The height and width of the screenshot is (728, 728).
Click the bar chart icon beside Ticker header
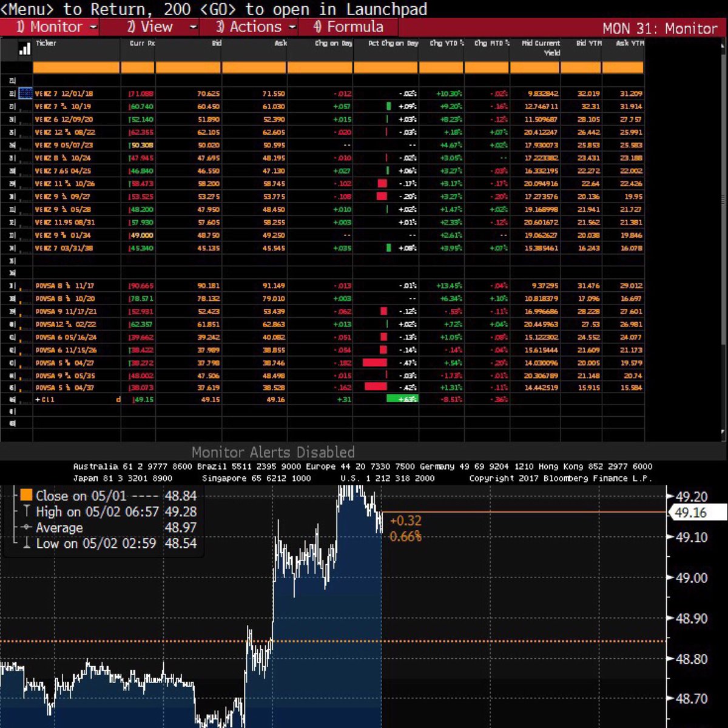click(x=25, y=49)
